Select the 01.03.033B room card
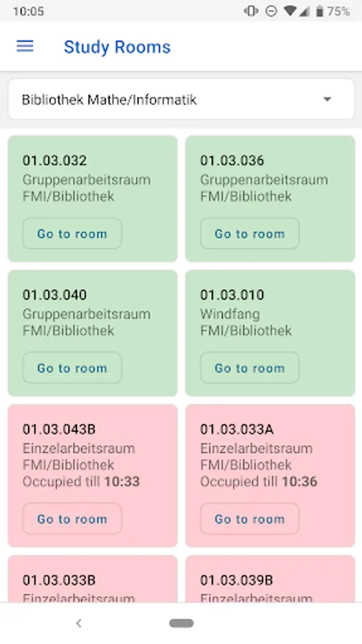The width and height of the screenshot is (362, 644). click(x=93, y=579)
